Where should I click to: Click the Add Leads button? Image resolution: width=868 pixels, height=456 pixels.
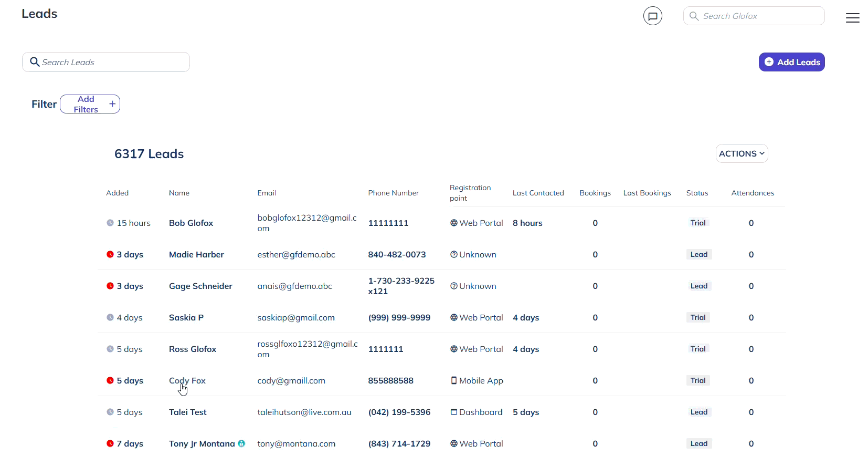(x=791, y=62)
